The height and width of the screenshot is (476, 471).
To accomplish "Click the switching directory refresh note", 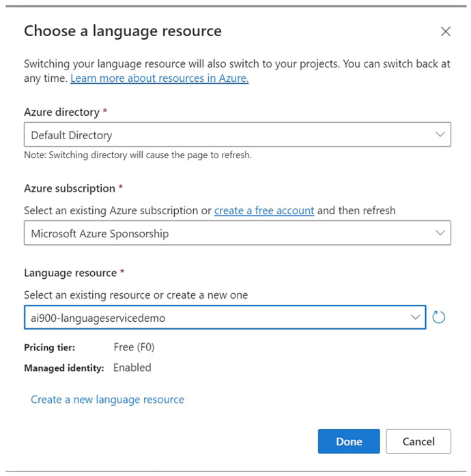I will pyautogui.click(x=138, y=155).
